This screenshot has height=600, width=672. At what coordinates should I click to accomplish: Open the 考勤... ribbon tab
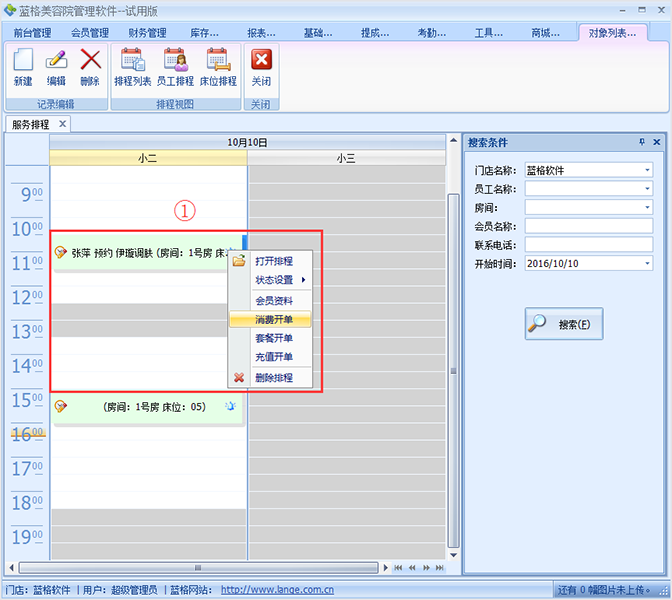432,33
